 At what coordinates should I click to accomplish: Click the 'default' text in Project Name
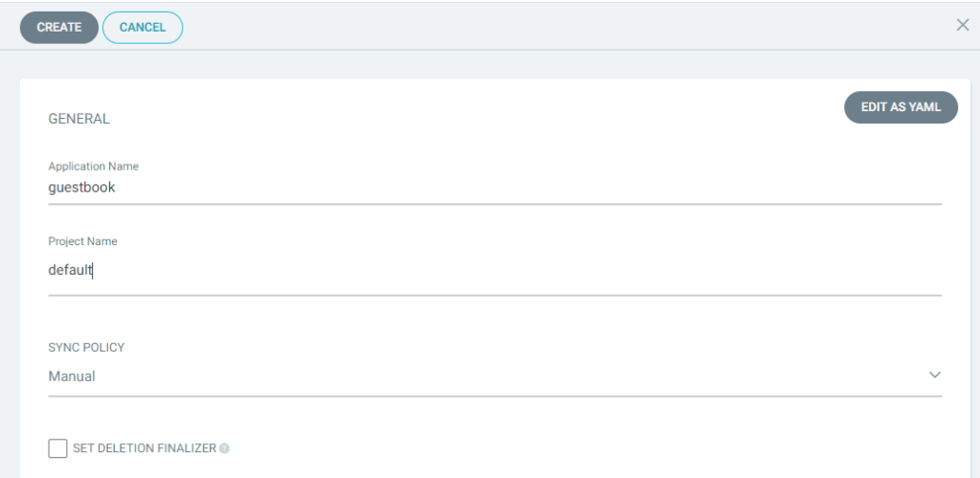pos(70,270)
